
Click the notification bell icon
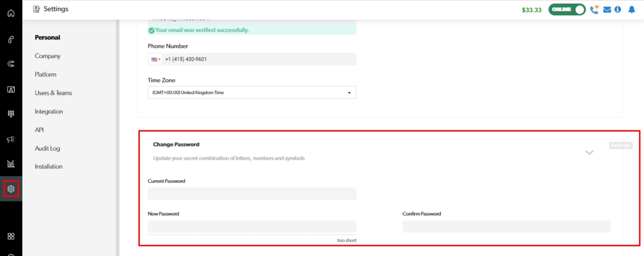631,9
